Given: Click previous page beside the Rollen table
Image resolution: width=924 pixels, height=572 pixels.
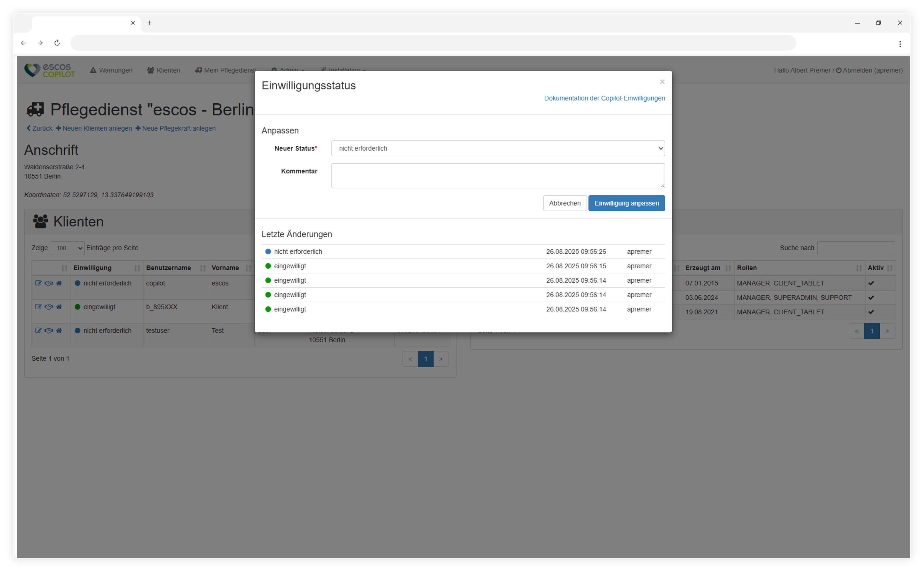Looking at the screenshot, I should [x=857, y=331].
